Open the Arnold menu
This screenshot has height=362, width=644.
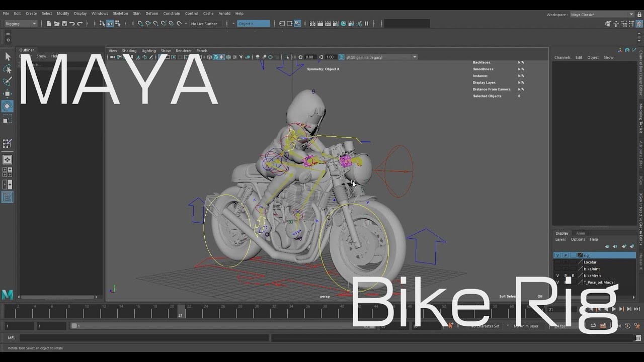coord(224,14)
